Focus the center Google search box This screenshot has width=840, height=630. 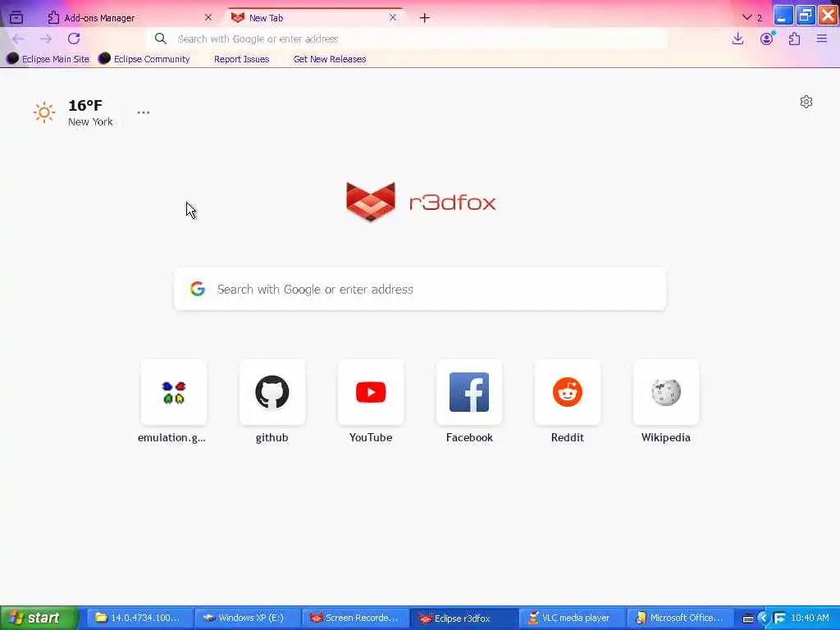tap(420, 290)
